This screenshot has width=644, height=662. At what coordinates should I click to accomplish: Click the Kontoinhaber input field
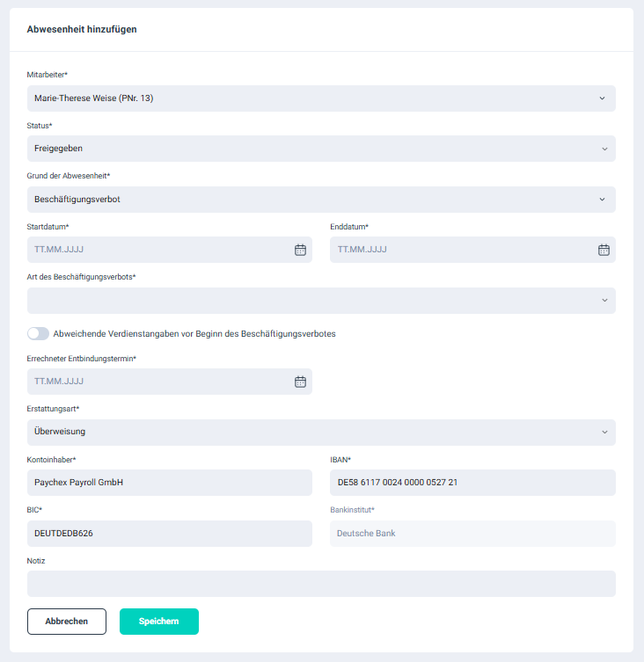pos(170,483)
